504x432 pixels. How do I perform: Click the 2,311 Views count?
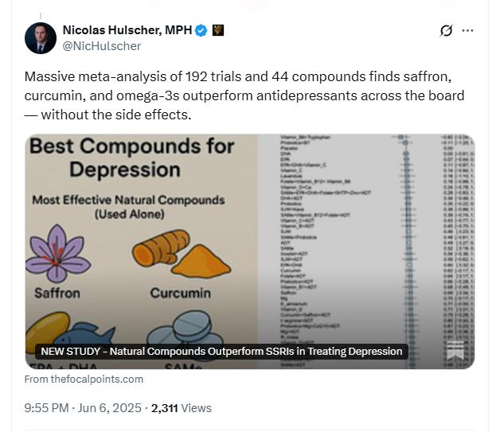click(x=182, y=408)
